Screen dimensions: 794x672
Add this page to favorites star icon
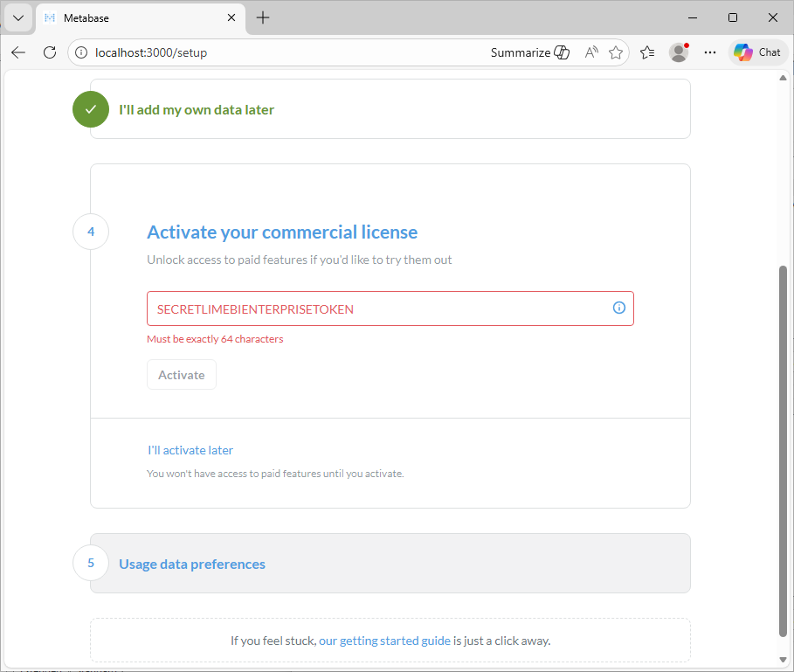[x=616, y=52]
